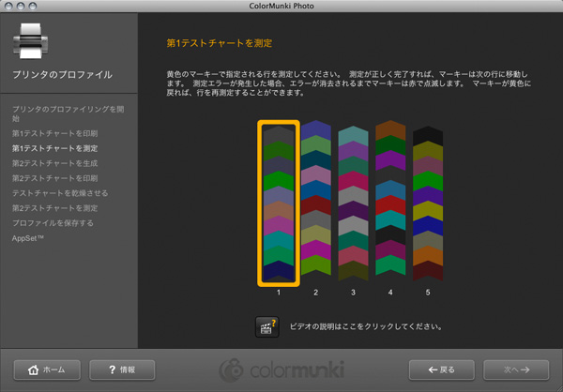The image size is (563, 392).
Task: Click the AppSet™ sidebar item
Action: (x=31, y=238)
